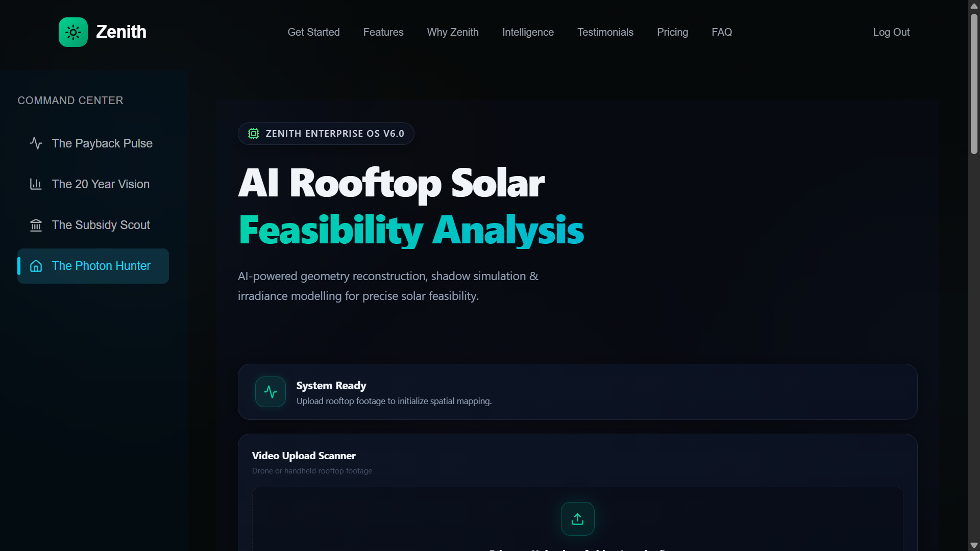Open The Payback Pulse section

(102, 143)
